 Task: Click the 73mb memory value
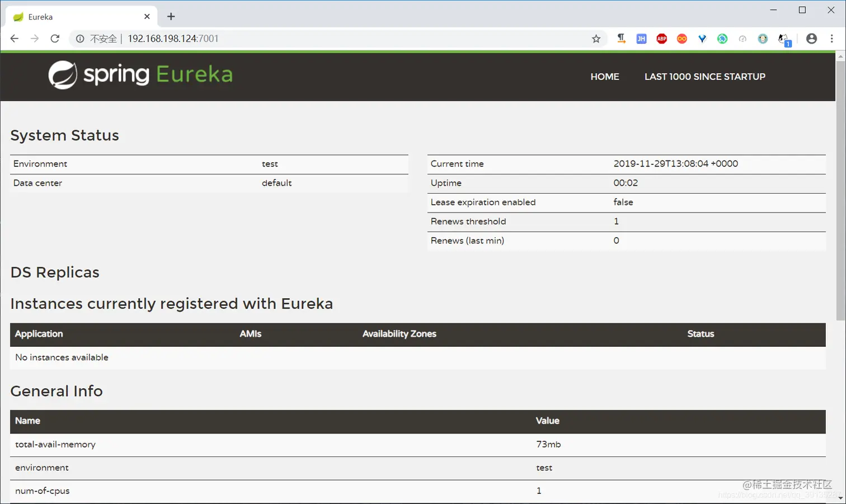(548, 445)
